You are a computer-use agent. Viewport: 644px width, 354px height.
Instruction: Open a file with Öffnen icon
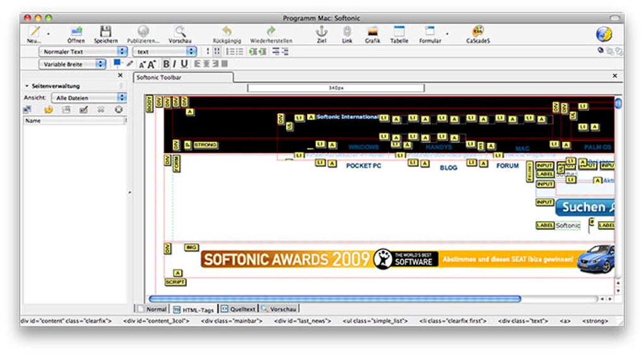76,32
